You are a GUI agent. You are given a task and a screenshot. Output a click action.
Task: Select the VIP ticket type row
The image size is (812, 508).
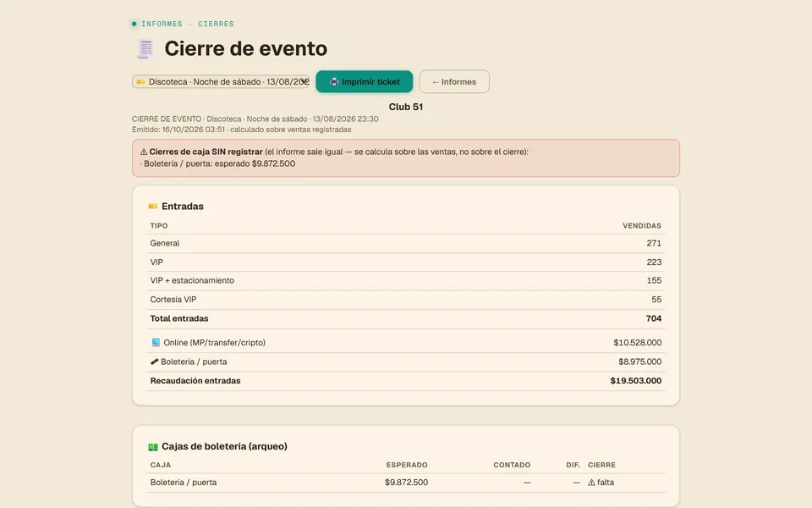(x=406, y=262)
